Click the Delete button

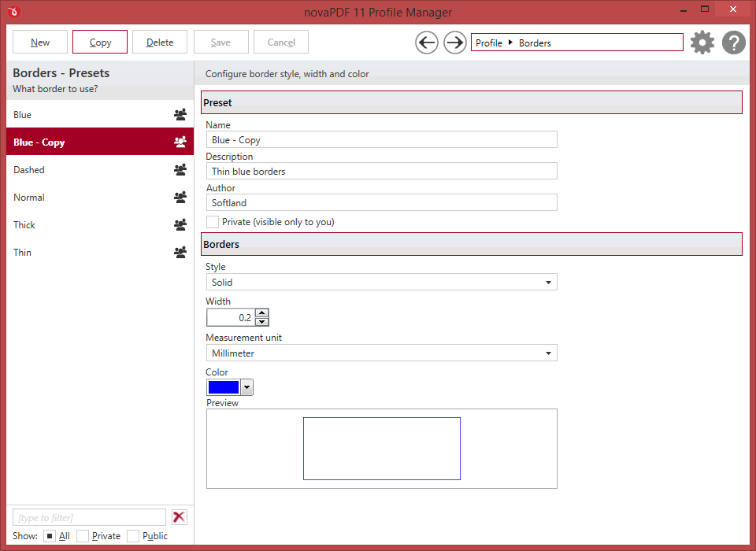point(160,42)
